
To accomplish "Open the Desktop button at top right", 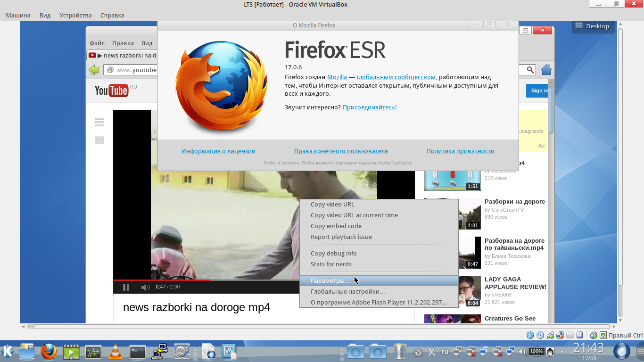I will pos(594,26).
